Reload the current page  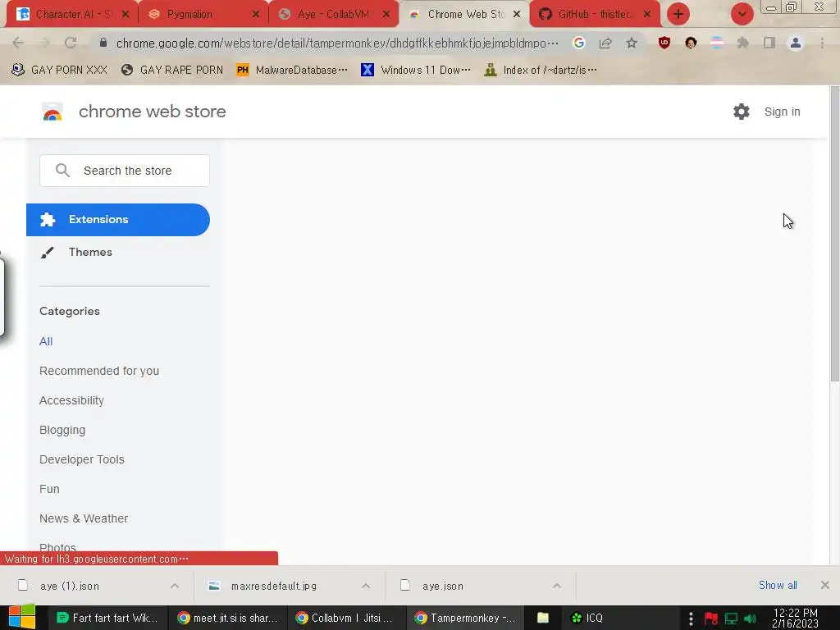(71, 43)
